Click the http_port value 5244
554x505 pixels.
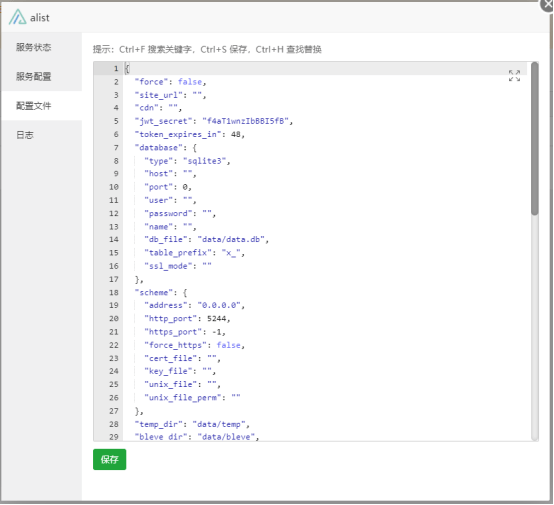click(x=216, y=319)
